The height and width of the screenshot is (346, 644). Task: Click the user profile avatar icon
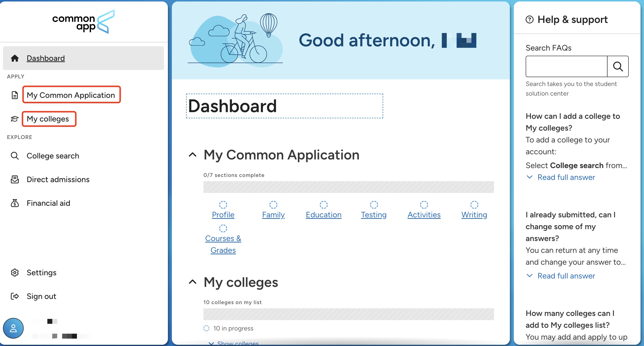(13, 328)
